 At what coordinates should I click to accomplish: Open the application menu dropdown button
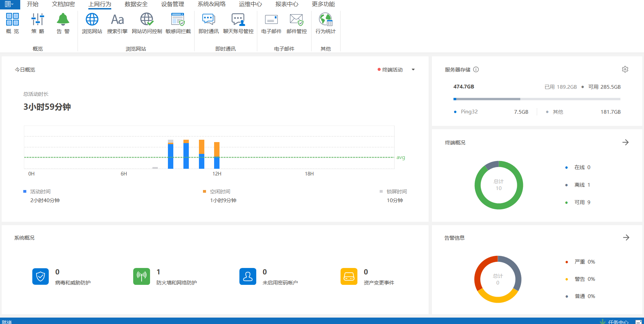point(9,4)
